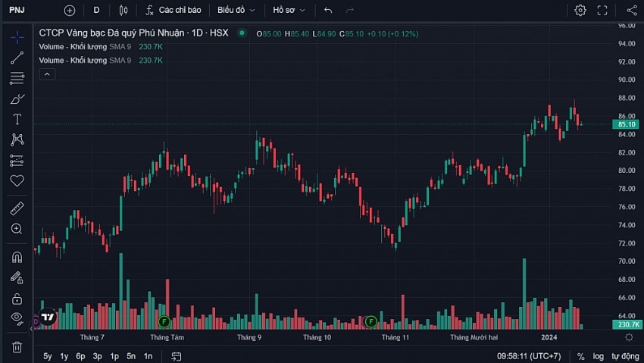Collapse the indicator legend chevron
Screen dimensions: 644x363
(47, 74)
